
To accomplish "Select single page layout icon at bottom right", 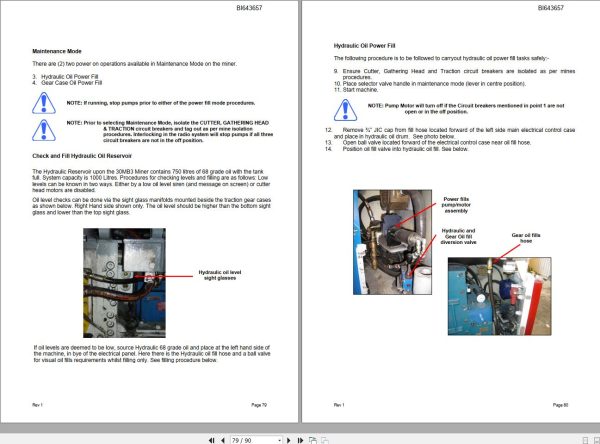I will pos(585,441).
